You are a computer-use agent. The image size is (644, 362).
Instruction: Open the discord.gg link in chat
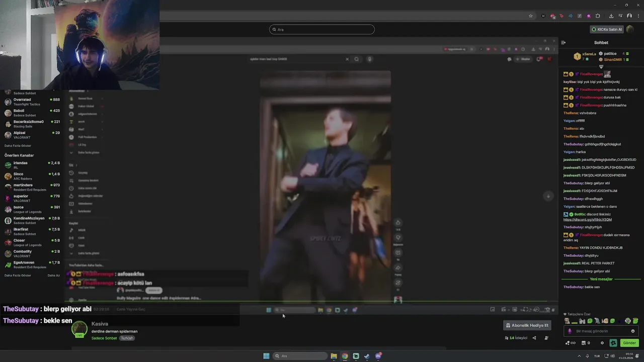588,220
